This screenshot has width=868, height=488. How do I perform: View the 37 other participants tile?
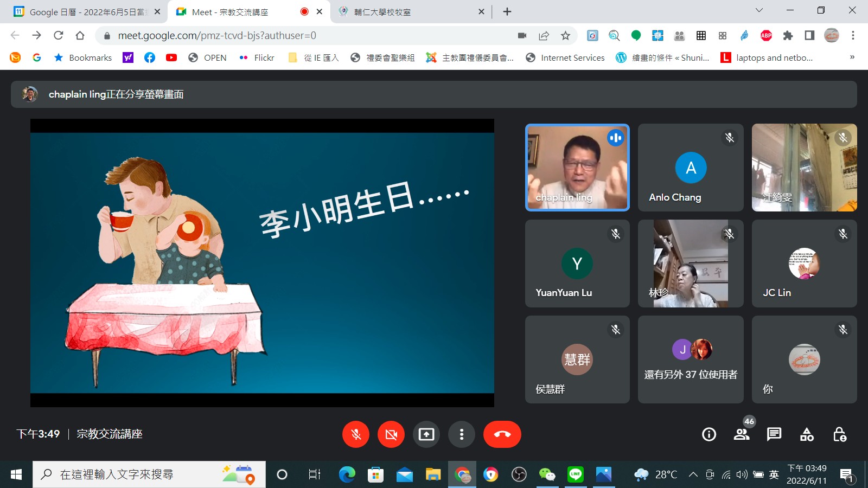click(691, 359)
